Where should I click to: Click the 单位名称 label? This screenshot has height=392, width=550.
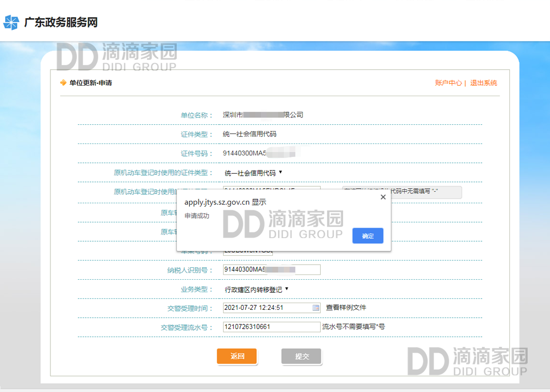(x=197, y=115)
